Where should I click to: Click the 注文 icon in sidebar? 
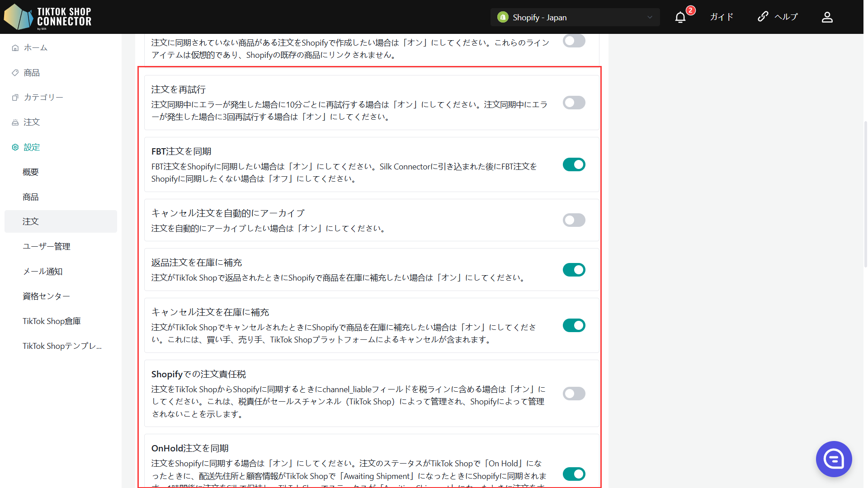click(x=15, y=122)
